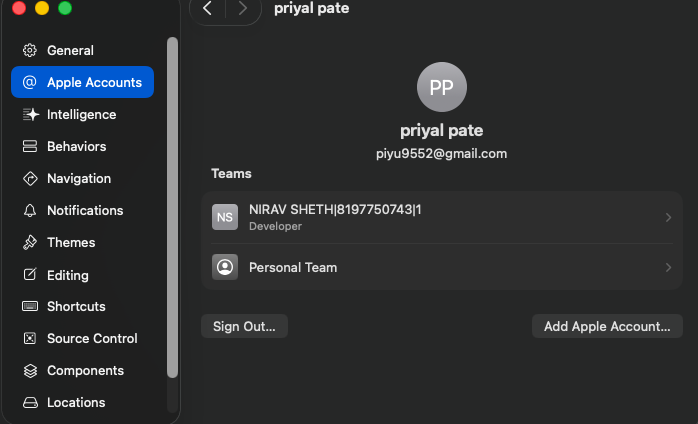This screenshot has width=698, height=424.
Task: Expand the Personal Team chevron
Action: [x=668, y=267]
